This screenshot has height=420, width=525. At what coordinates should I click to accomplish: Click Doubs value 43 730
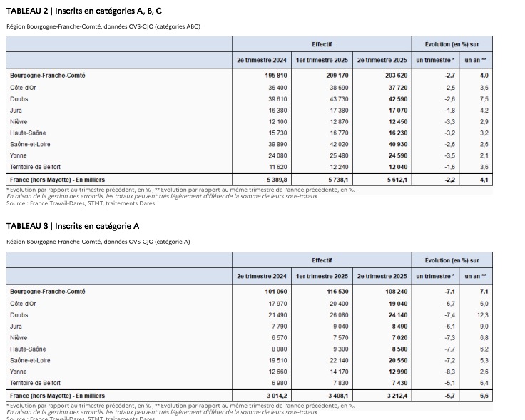click(x=339, y=99)
